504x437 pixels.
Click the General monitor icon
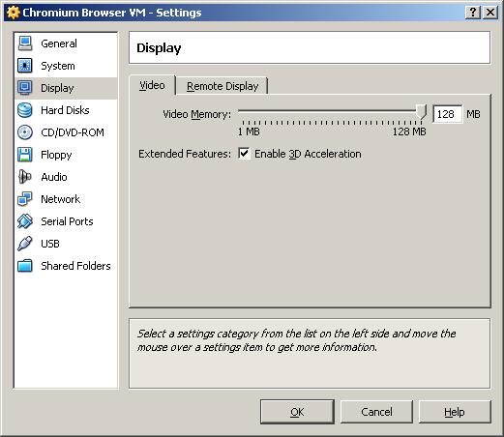[x=25, y=44]
